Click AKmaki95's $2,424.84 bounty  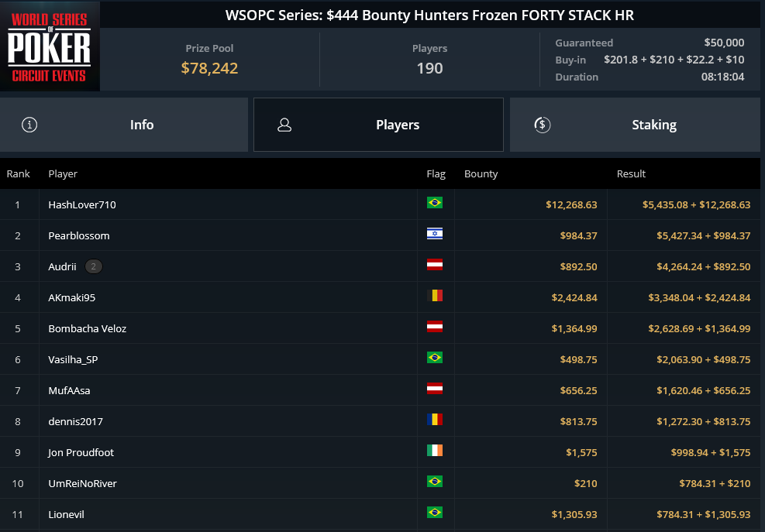tap(574, 298)
